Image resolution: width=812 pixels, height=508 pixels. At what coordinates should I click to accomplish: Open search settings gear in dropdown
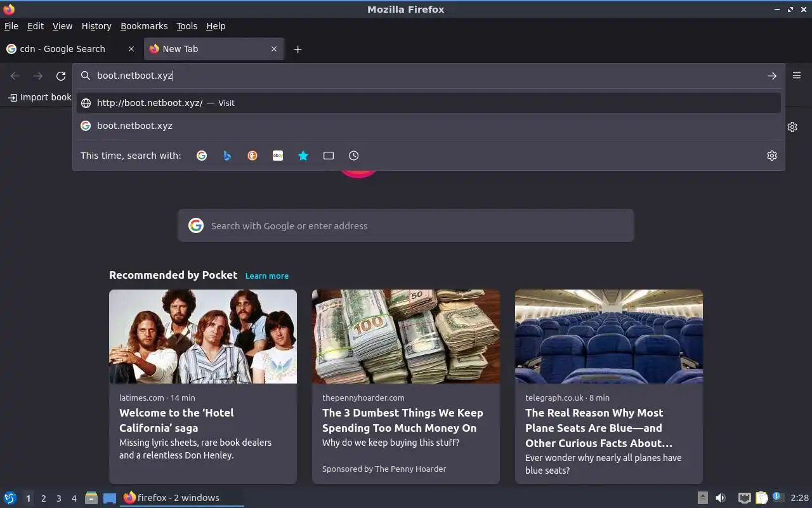(772, 156)
